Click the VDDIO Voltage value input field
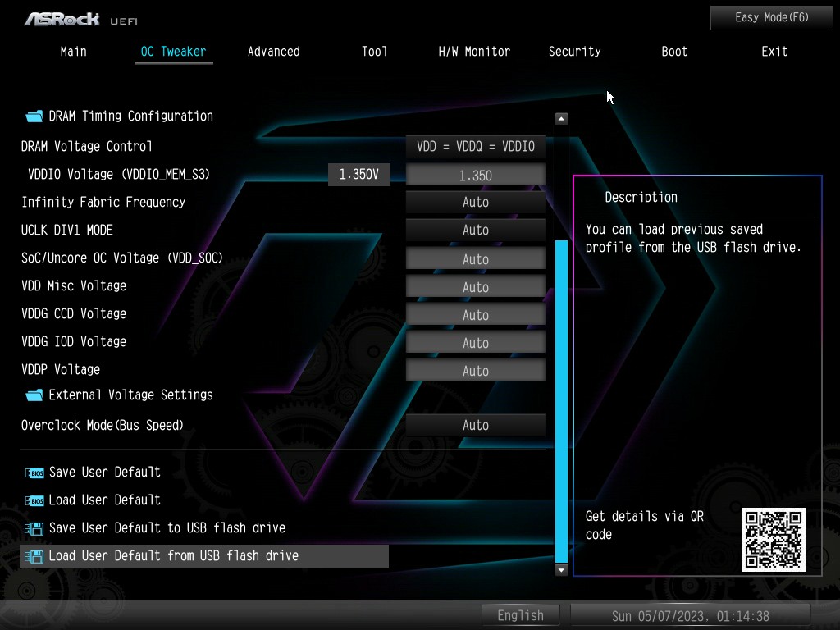Image resolution: width=840 pixels, height=630 pixels. (475, 176)
